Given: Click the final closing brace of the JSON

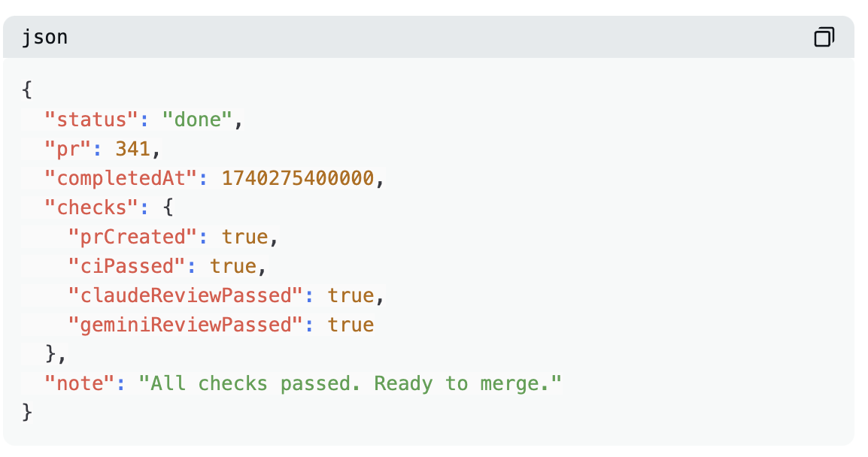Looking at the screenshot, I should pos(28,412).
